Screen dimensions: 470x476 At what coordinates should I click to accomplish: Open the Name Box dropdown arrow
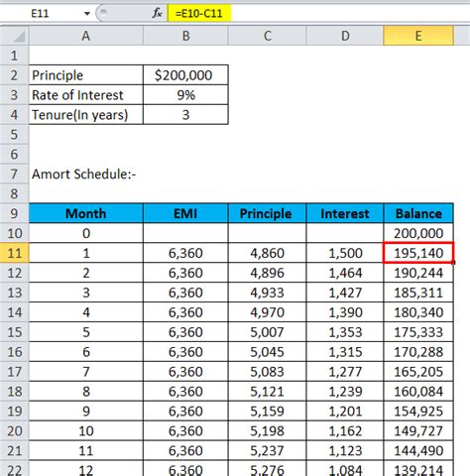(87, 14)
